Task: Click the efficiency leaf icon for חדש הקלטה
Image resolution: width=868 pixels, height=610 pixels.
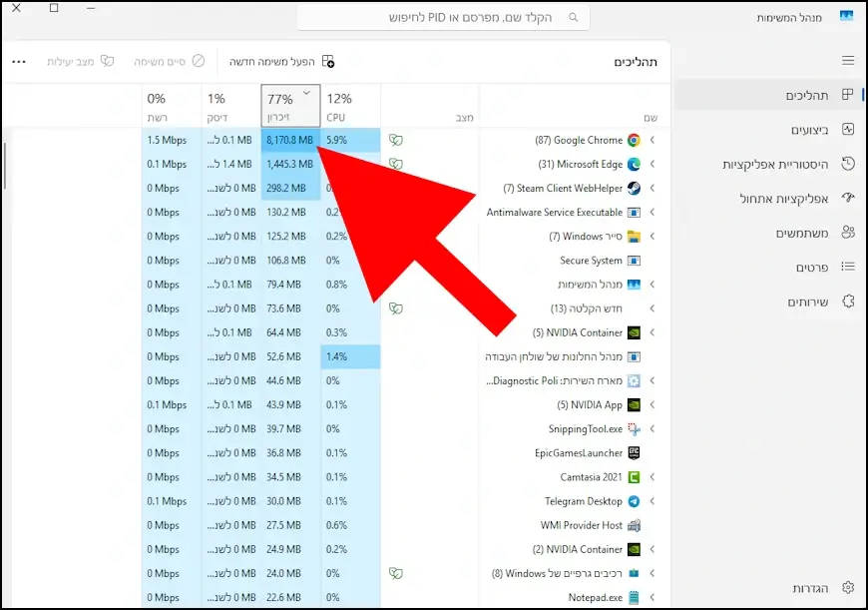Action: click(x=396, y=308)
